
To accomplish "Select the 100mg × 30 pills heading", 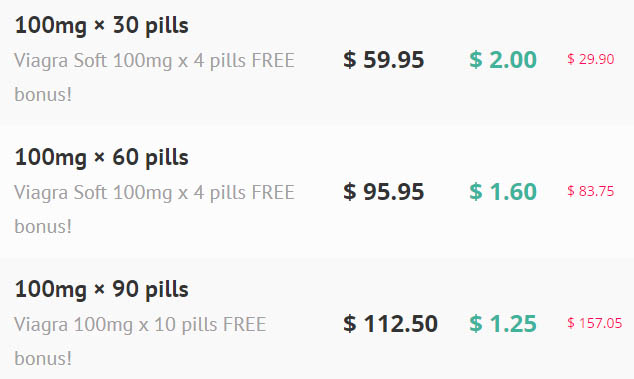I will point(101,26).
